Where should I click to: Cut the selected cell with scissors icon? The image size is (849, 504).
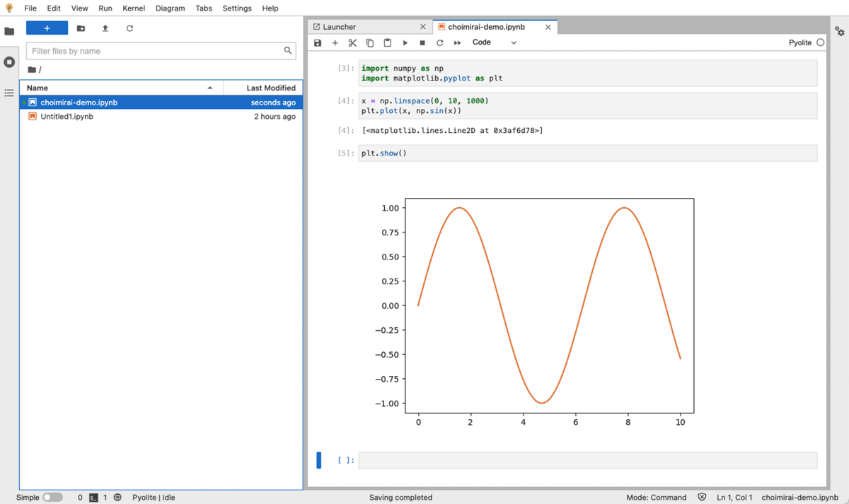(352, 43)
